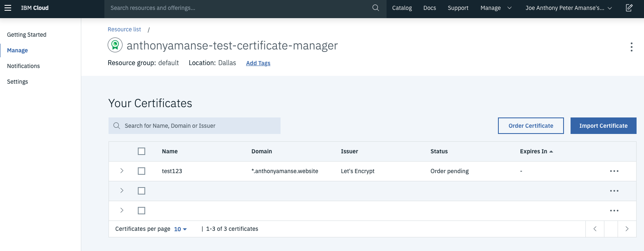Screen dimensions: 644x251
Task: Check the second row certificate checkbox
Action: click(142, 191)
